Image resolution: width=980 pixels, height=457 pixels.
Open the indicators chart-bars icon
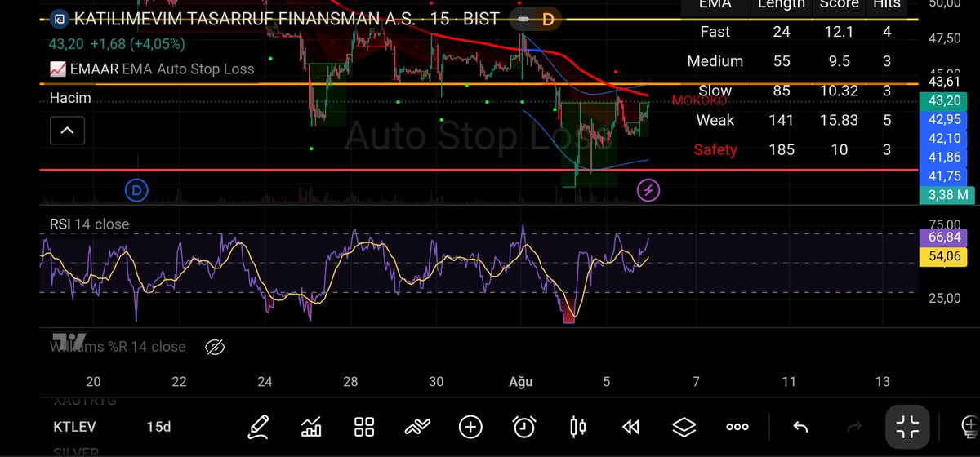[x=311, y=427]
